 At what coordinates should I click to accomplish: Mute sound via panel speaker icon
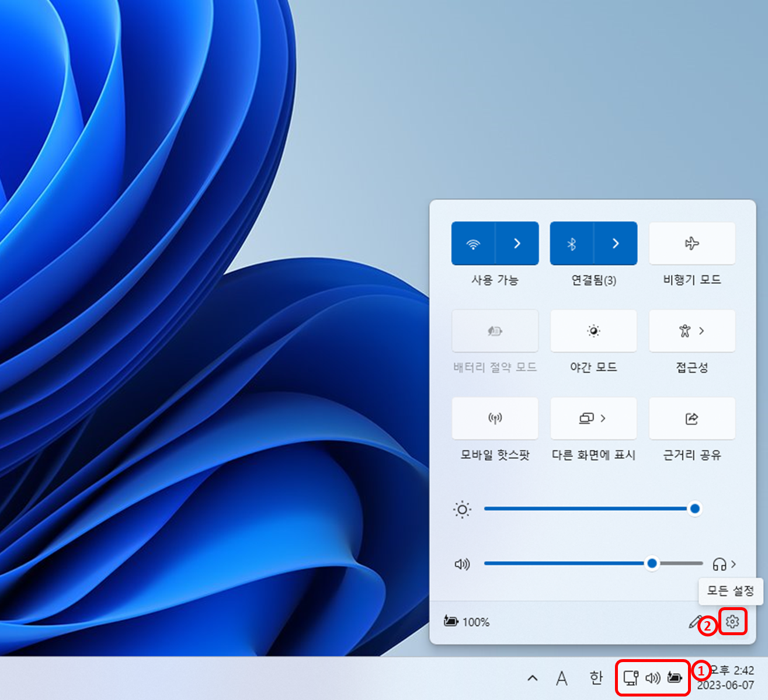pos(462,564)
